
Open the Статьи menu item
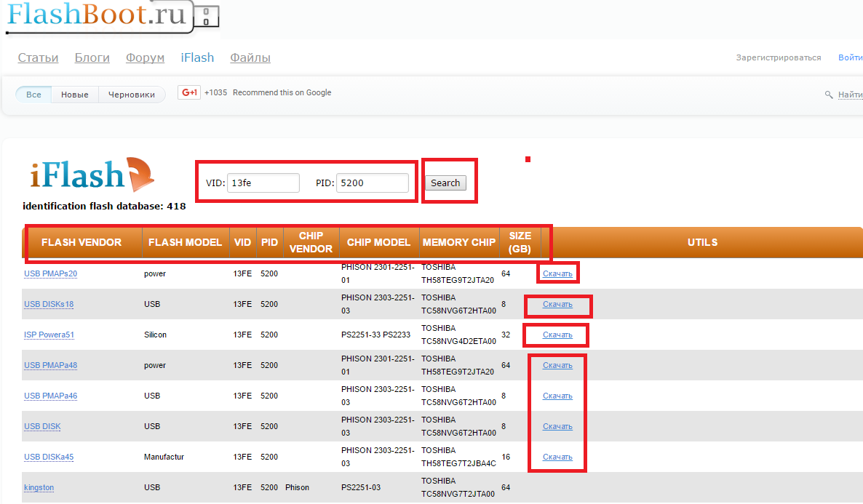tap(38, 58)
